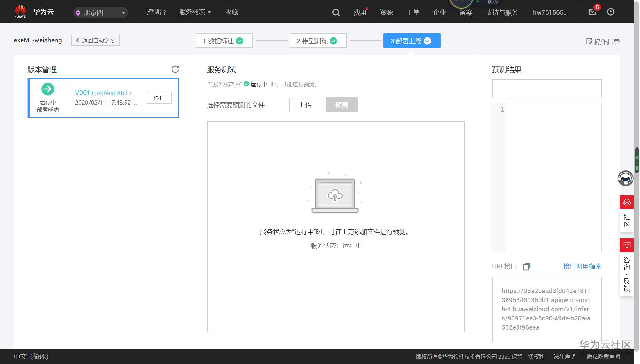Screen dimensions: 640x364
Task: Select the completed step 1 数据标注
Action: tap(224, 40)
